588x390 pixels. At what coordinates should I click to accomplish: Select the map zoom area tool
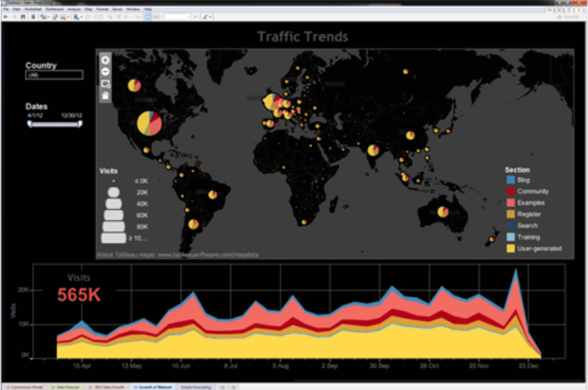(105, 84)
